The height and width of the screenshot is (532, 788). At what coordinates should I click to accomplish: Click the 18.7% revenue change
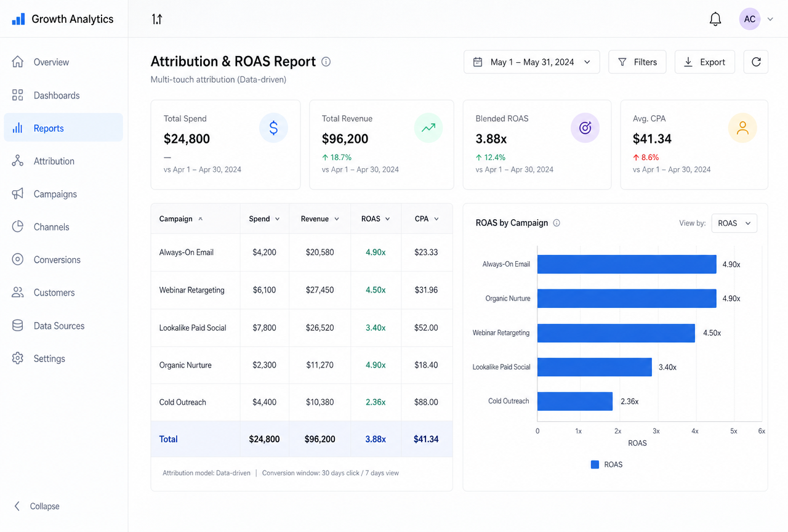coord(337,157)
